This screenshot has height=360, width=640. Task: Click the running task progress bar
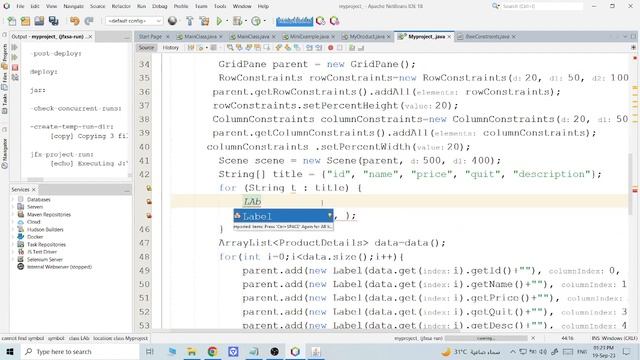point(486,338)
